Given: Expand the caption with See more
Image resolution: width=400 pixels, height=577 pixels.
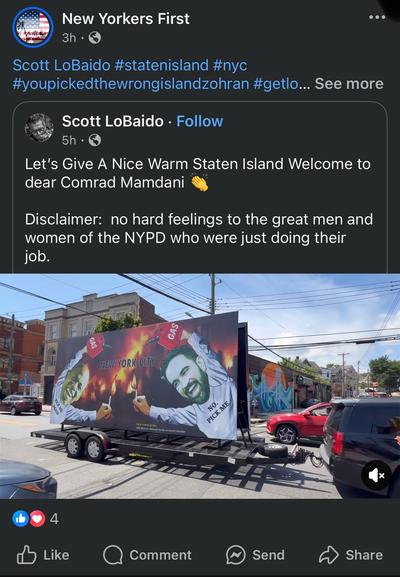Looking at the screenshot, I should point(349,84).
